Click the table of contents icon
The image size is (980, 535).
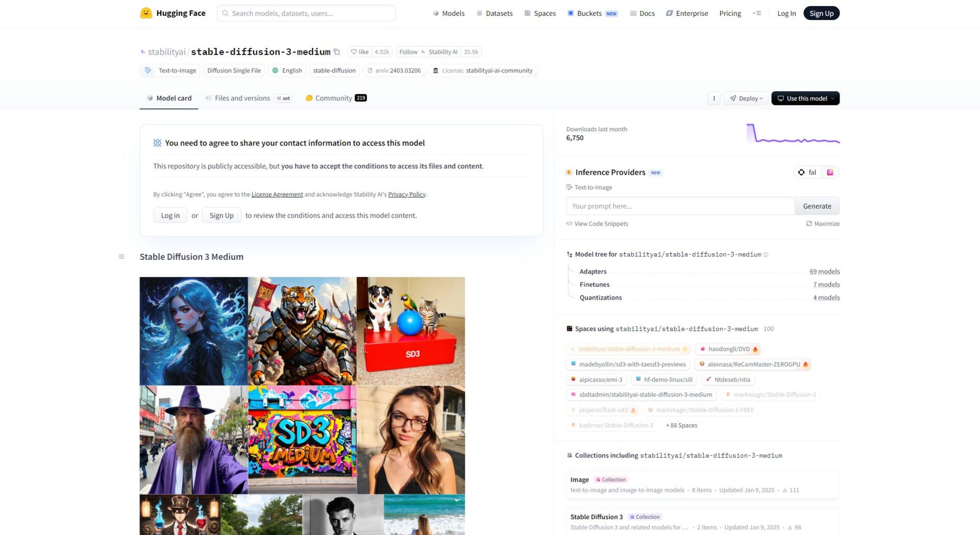point(121,257)
